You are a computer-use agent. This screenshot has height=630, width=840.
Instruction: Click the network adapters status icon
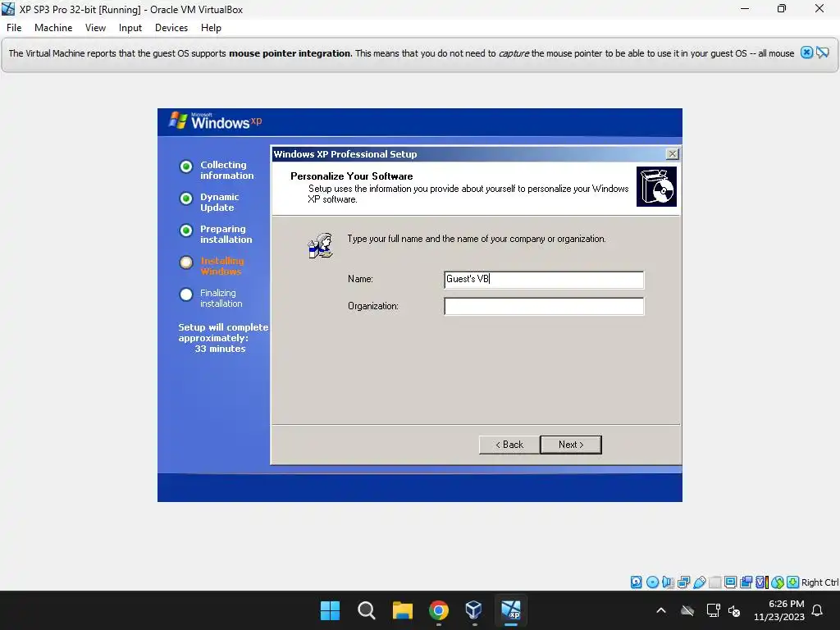[x=683, y=582]
